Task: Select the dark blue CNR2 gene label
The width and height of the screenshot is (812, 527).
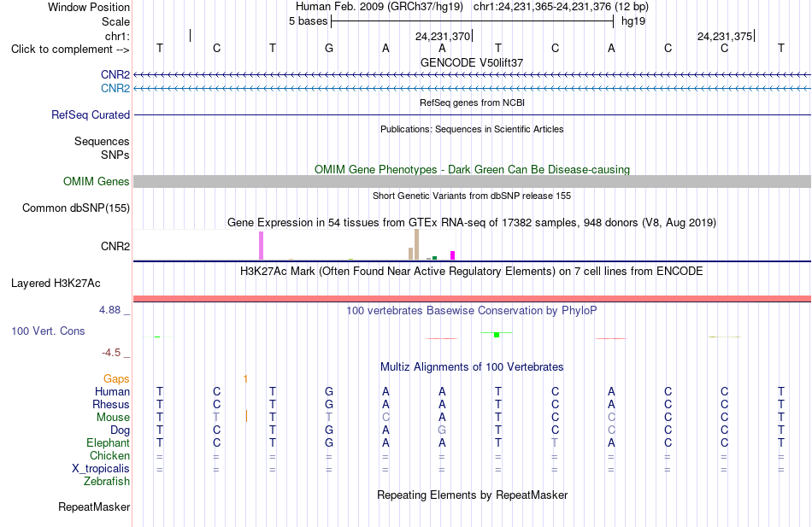Action: click(x=115, y=75)
